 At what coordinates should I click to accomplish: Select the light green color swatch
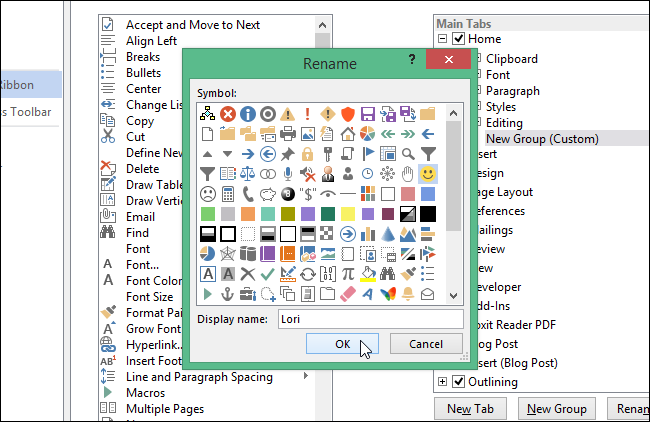[x=208, y=214]
